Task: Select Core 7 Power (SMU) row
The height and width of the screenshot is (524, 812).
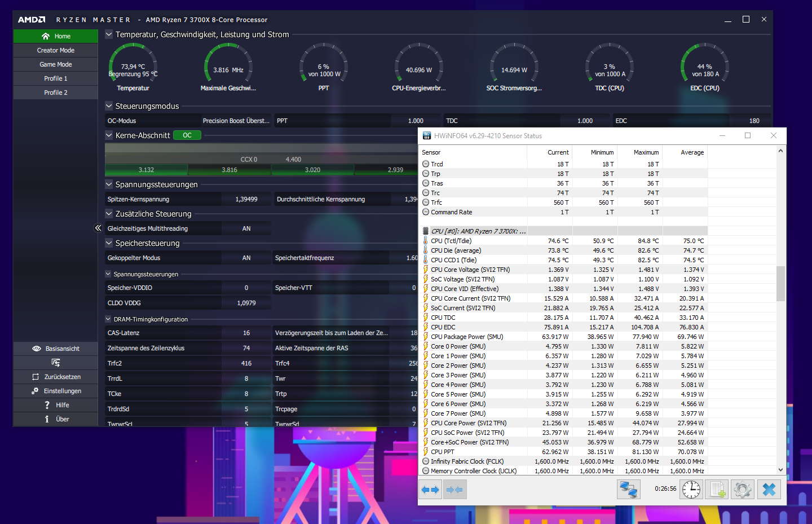Action: (564, 413)
